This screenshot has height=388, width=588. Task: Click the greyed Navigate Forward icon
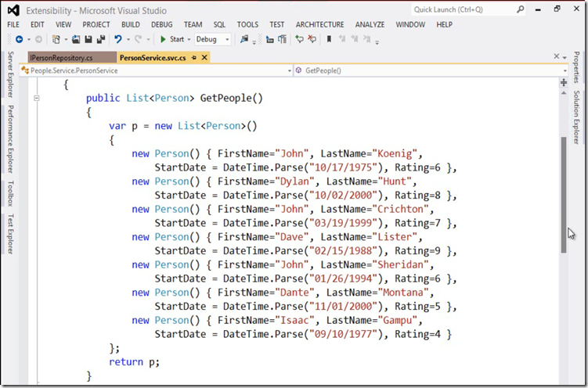tap(38, 39)
